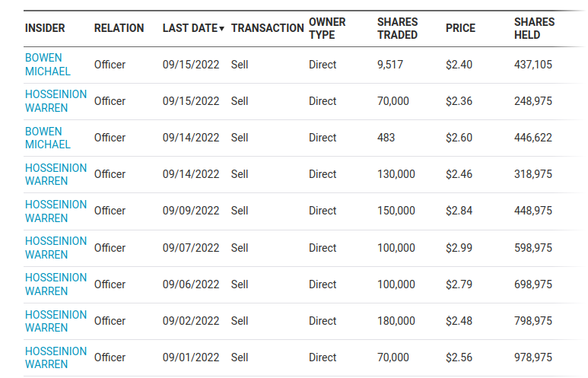
Task: Sort by RELATION column header
Action: [x=119, y=28]
